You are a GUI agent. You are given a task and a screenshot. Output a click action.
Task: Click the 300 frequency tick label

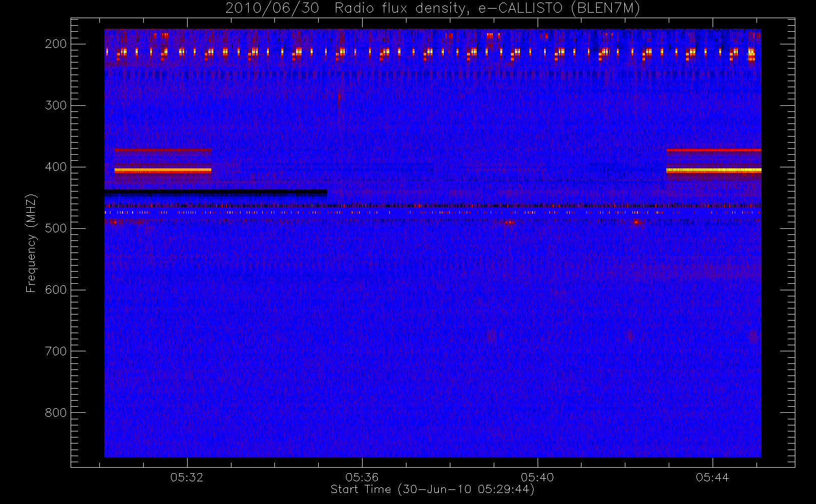click(x=56, y=105)
